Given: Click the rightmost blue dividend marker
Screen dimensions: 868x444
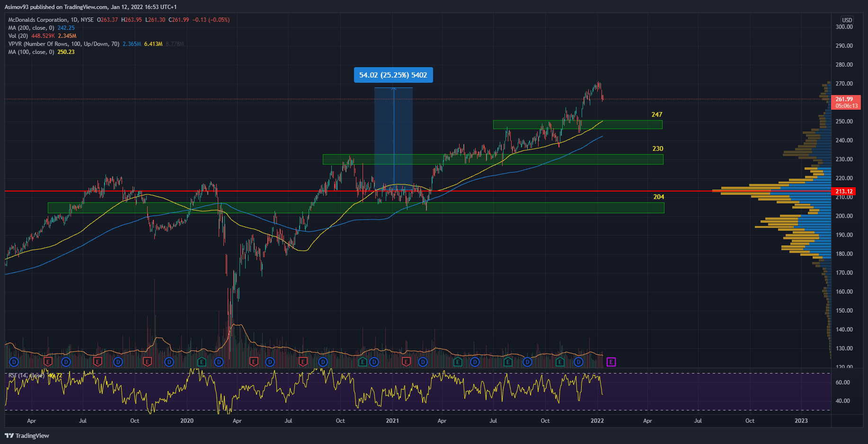Looking at the screenshot, I should point(578,362).
